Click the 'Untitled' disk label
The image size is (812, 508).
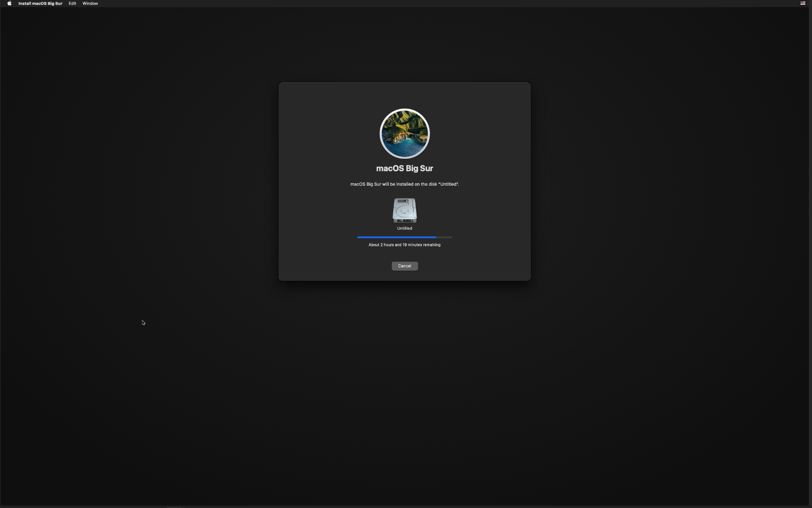pyautogui.click(x=405, y=228)
